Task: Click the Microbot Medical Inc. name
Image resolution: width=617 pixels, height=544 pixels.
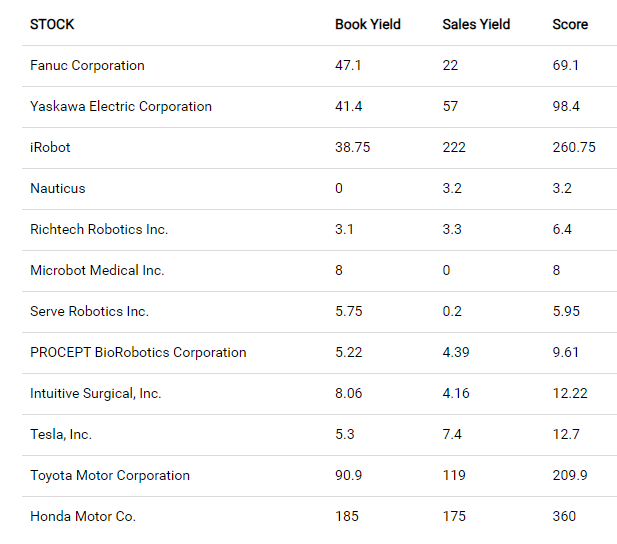Action: point(97,270)
